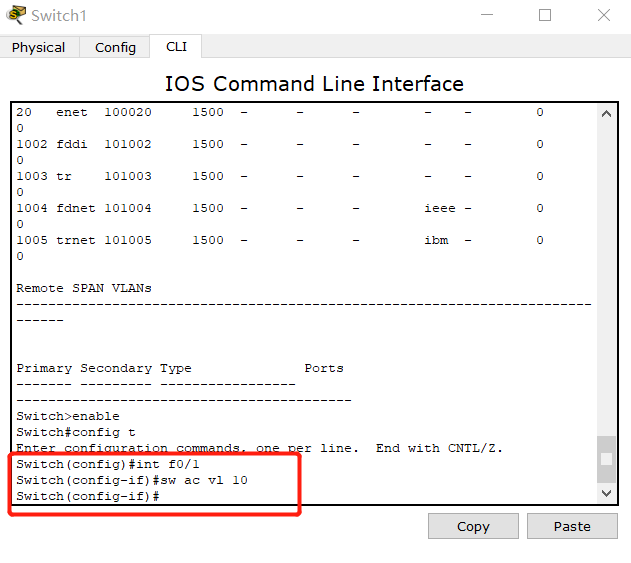Select the CLI tab
This screenshot has height=563, width=631.
pyautogui.click(x=176, y=47)
